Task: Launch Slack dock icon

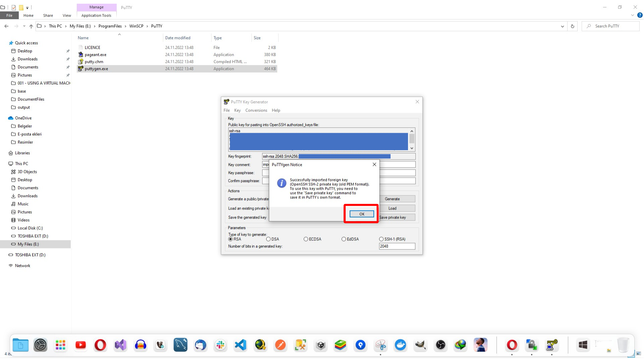Action: [220, 345]
